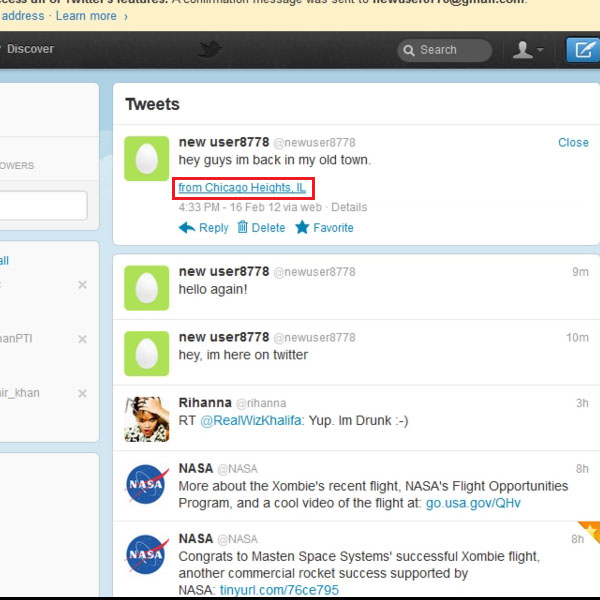This screenshot has height=600, width=600.
Task: Click the left sidebar text input box
Action: [43, 206]
